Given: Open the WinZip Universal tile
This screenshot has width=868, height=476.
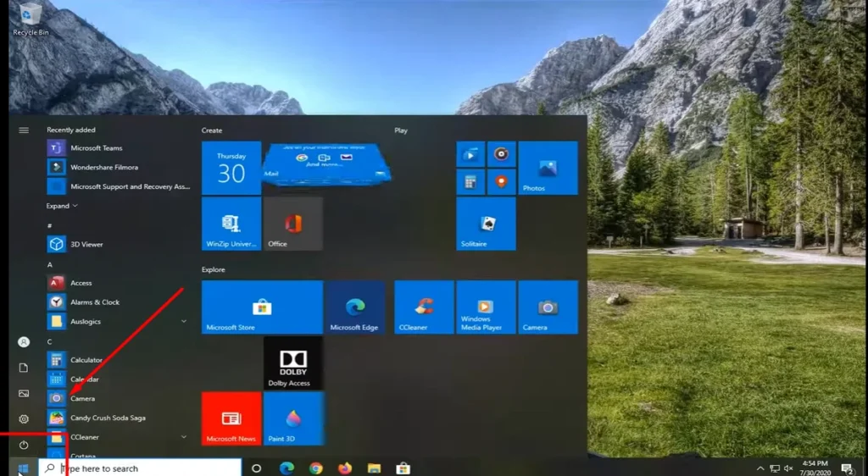Looking at the screenshot, I should [x=231, y=224].
